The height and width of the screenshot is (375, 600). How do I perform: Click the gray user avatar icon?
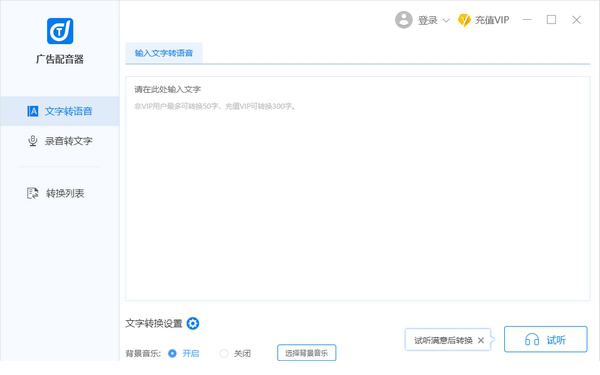[404, 20]
